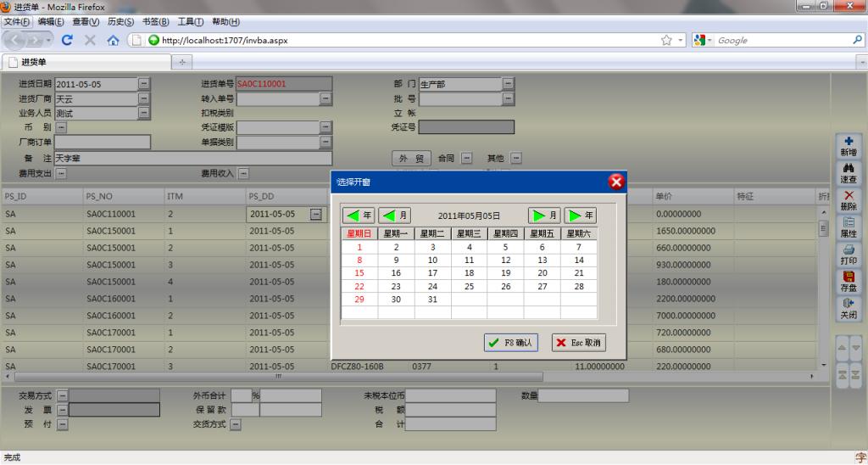
Task: Click the PS_NO column header
Action: coord(122,196)
